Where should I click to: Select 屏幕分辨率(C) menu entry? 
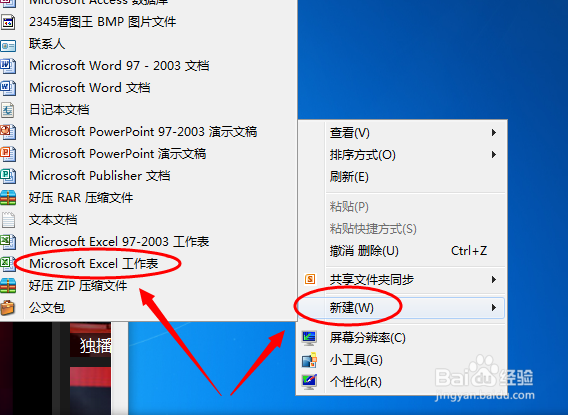(401, 338)
